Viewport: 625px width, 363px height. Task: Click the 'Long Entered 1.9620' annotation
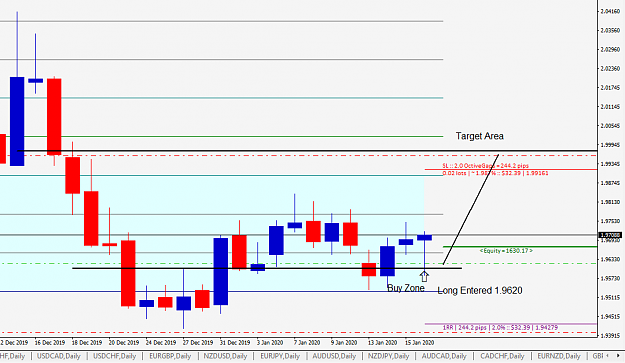tap(480, 290)
